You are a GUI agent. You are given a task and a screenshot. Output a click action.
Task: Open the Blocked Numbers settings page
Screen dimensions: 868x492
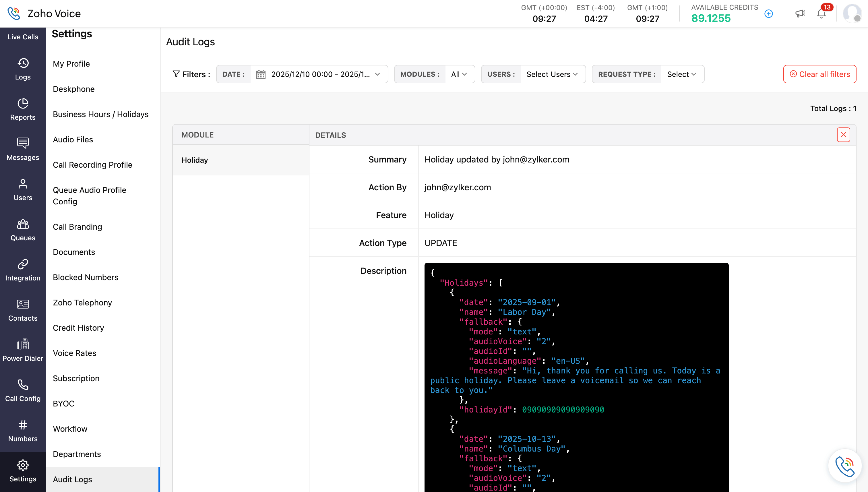click(x=86, y=277)
